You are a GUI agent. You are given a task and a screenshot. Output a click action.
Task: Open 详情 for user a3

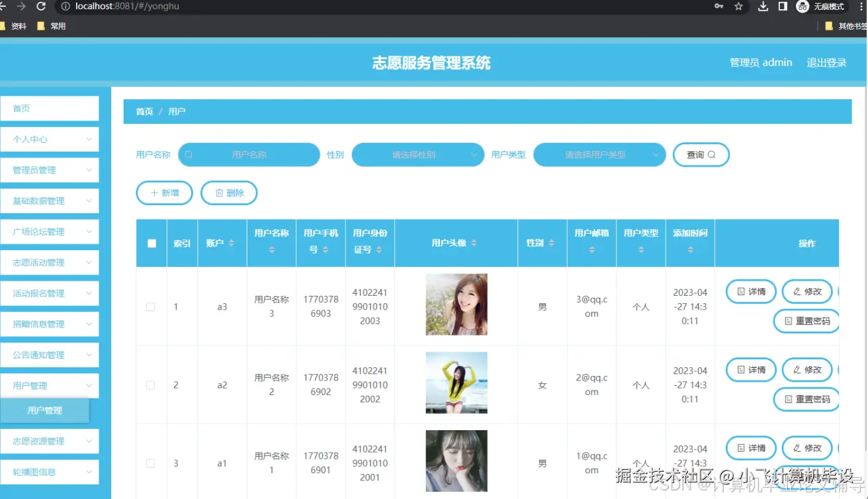[751, 291]
